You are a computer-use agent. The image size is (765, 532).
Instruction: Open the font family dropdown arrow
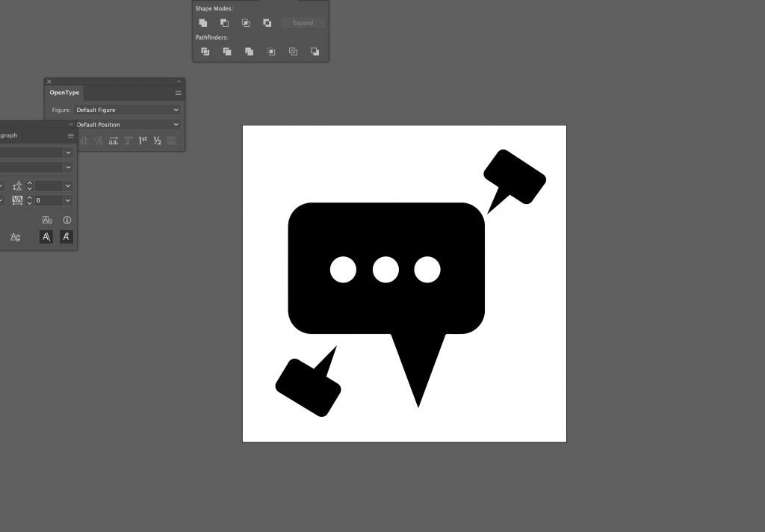tap(68, 152)
